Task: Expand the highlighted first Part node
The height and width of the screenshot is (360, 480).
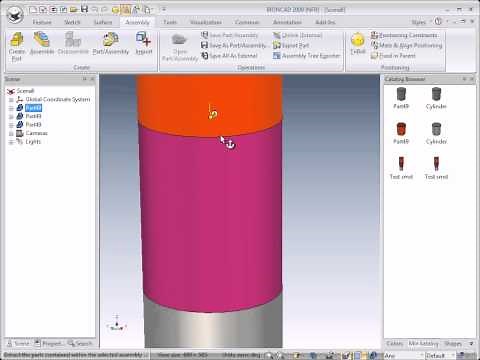Action: (11, 108)
